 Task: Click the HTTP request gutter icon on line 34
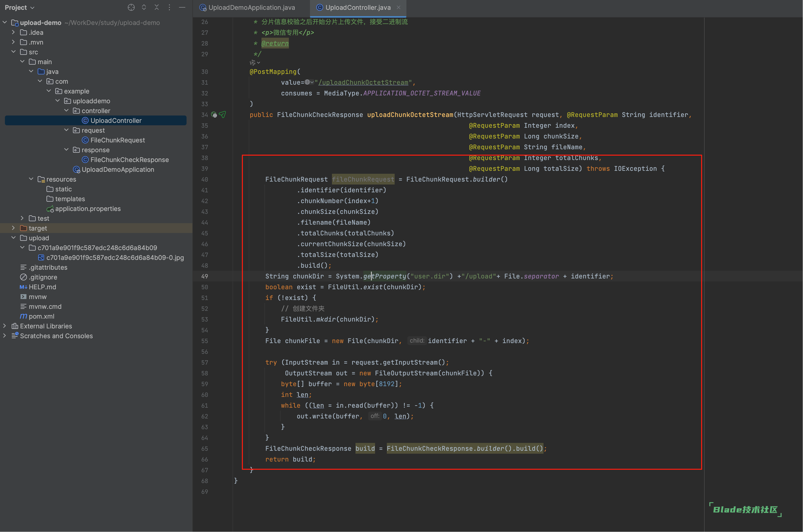tap(223, 115)
